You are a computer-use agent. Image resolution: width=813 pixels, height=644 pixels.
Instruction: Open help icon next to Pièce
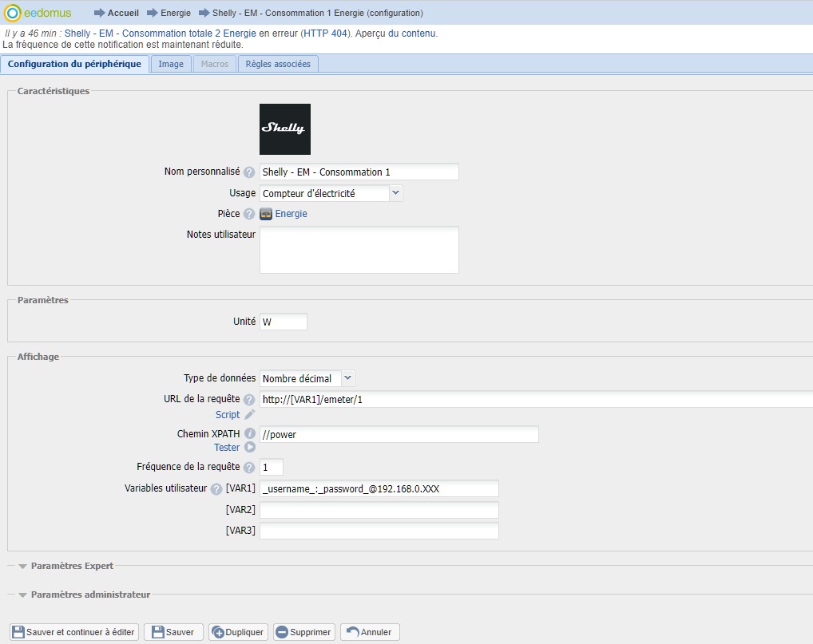pos(249,213)
